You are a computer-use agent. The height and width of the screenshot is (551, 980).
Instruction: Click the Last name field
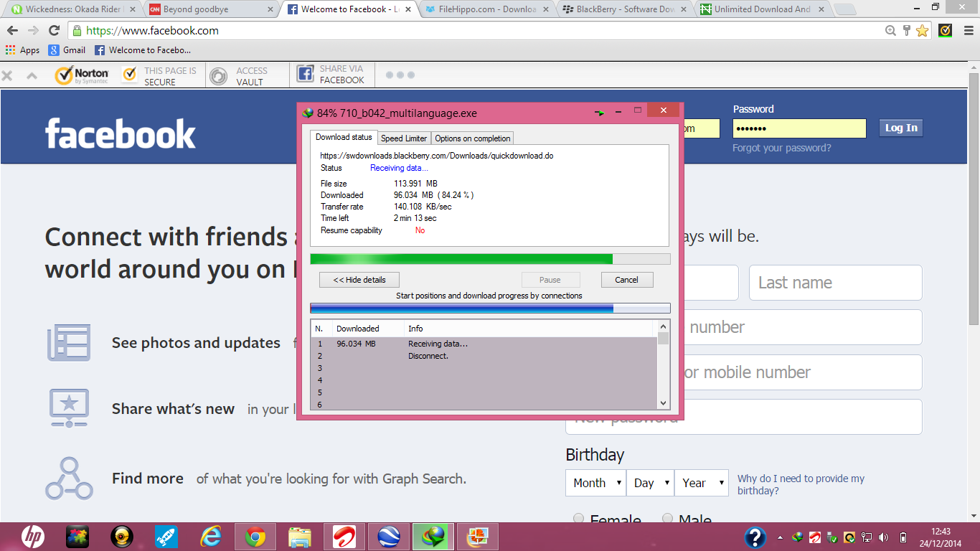coord(836,283)
